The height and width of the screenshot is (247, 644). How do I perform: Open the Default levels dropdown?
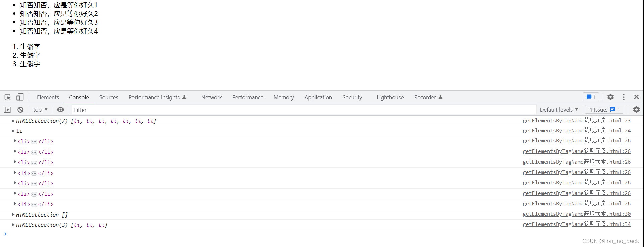(x=559, y=110)
